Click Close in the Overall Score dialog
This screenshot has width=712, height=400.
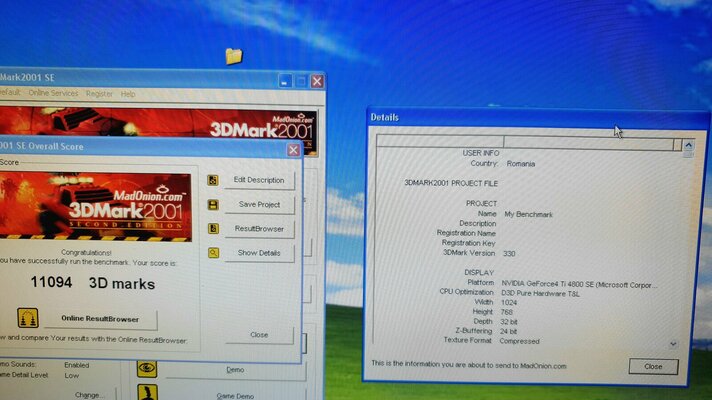(x=259, y=335)
